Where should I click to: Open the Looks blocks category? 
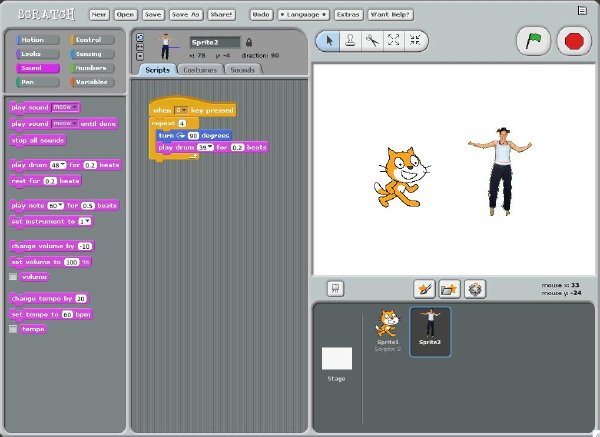(38, 54)
